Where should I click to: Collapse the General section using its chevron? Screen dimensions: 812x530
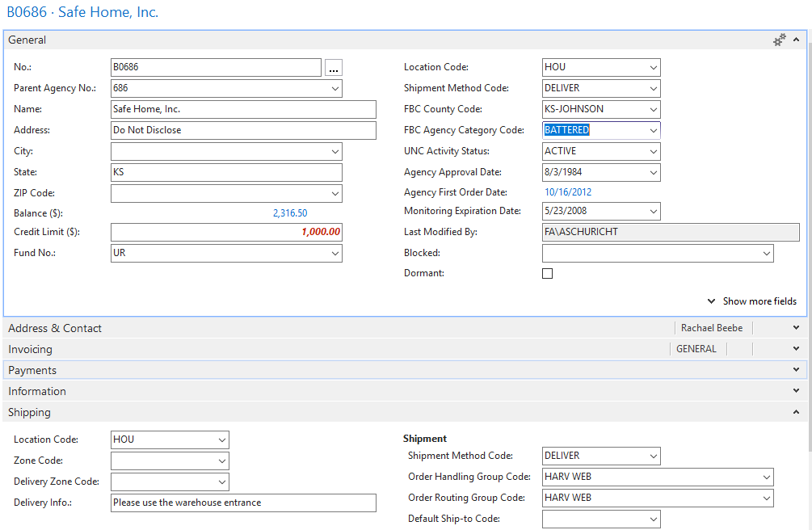tap(797, 40)
